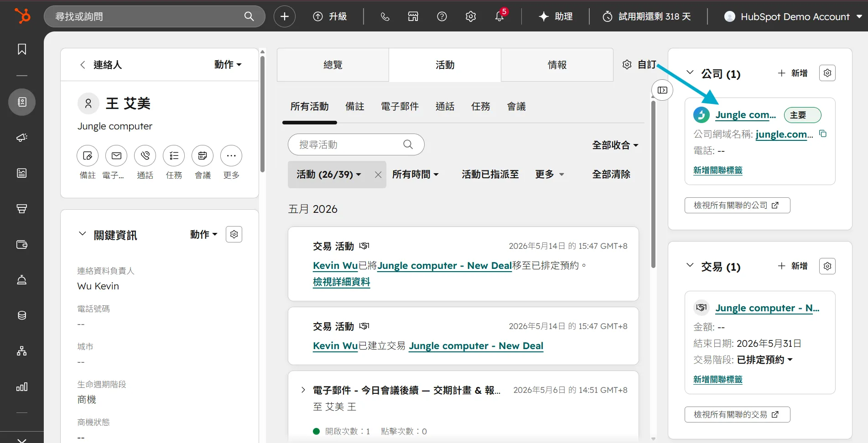Click the email envelope icon for contact
The image size is (868, 443).
click(x=116, y=156)
